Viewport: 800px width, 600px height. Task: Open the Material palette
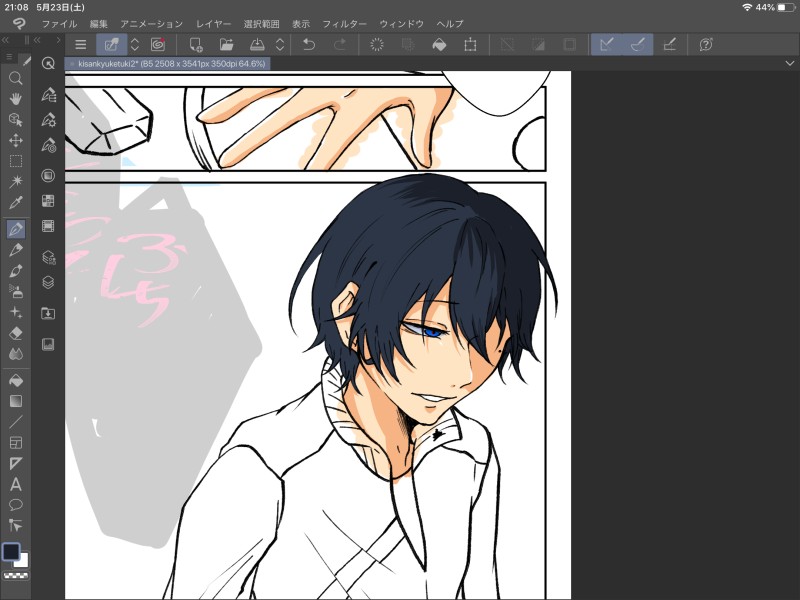[x=48, y=313]
